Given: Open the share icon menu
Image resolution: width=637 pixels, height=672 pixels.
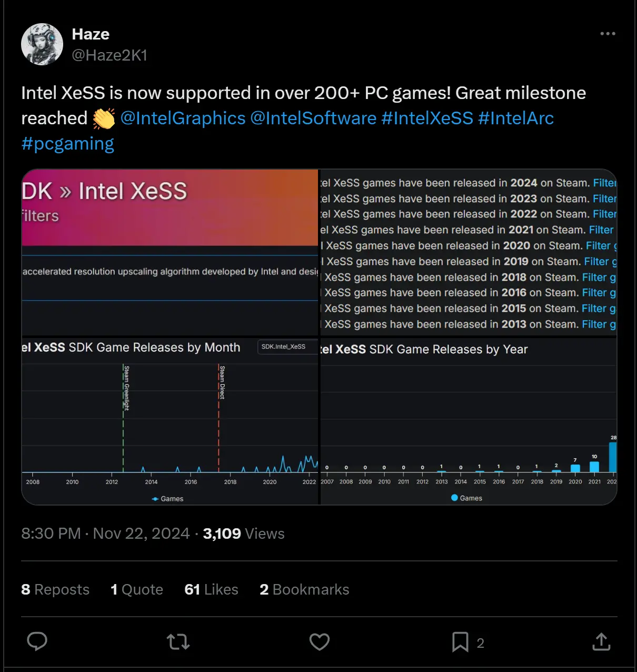Looking at the screenshot, I should (601, 641).
